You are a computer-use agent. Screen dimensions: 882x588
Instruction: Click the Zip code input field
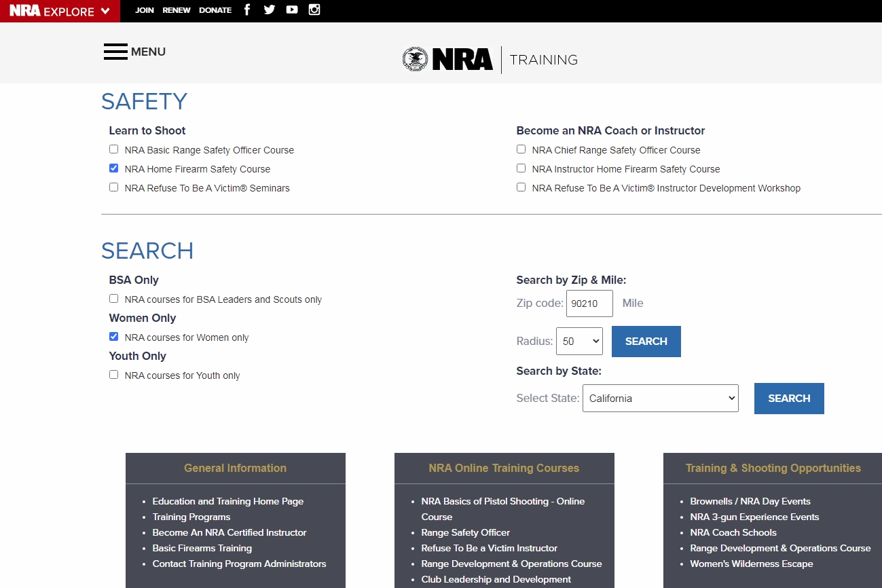point(589,304)
